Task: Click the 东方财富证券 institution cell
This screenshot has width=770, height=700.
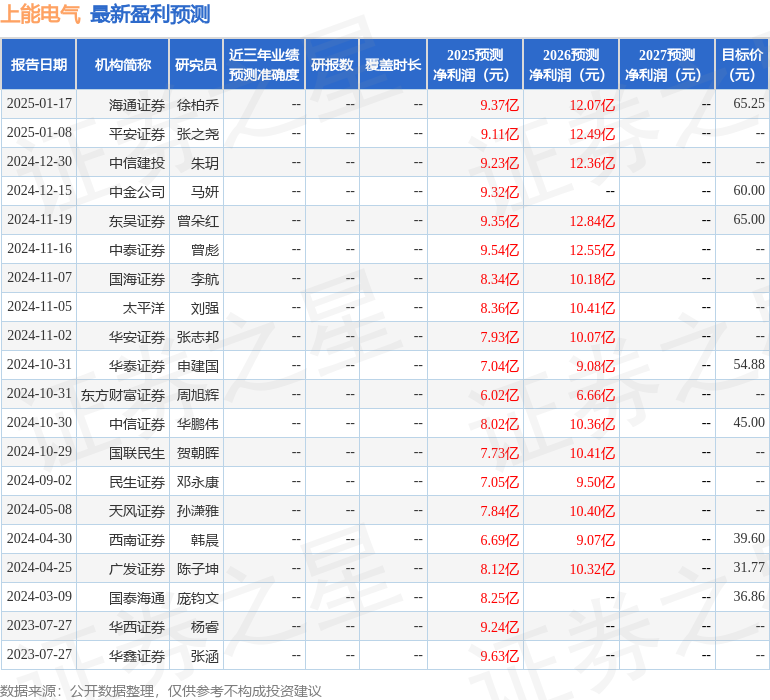Action: click(123, 395)
